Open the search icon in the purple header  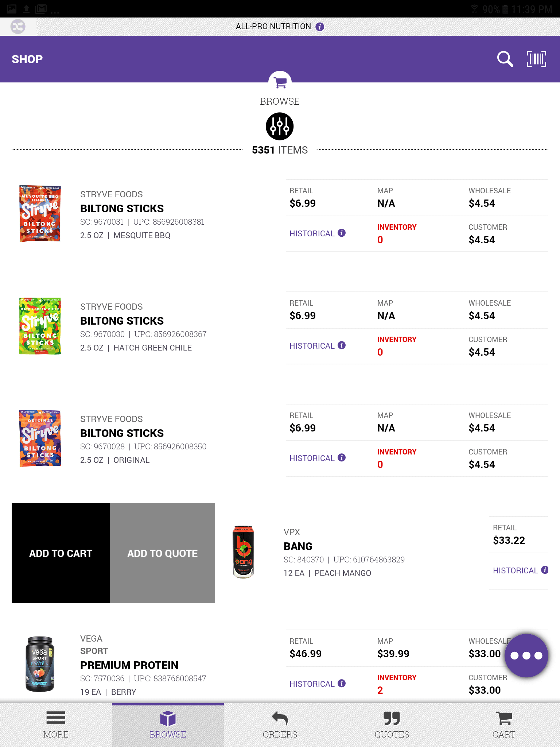tap(504, 58)
